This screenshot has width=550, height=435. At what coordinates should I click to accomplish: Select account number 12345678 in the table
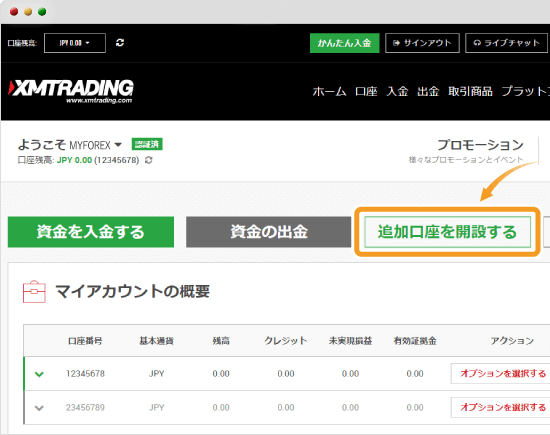85,374
